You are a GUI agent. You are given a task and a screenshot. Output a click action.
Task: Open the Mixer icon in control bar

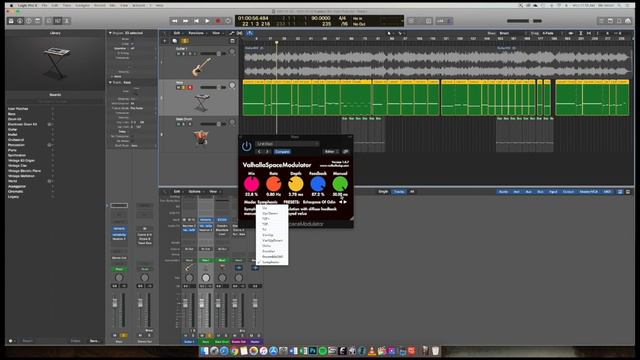tap(58, 21)
